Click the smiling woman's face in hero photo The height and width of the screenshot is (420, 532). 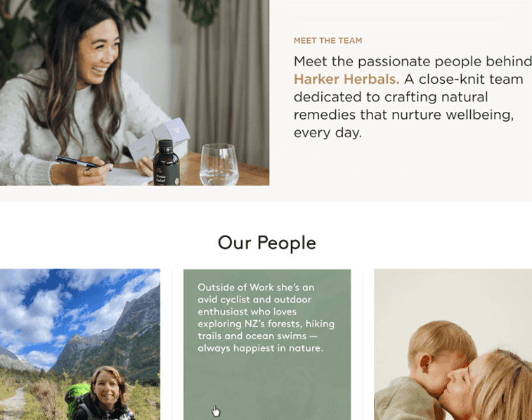(x=98, y=54)
